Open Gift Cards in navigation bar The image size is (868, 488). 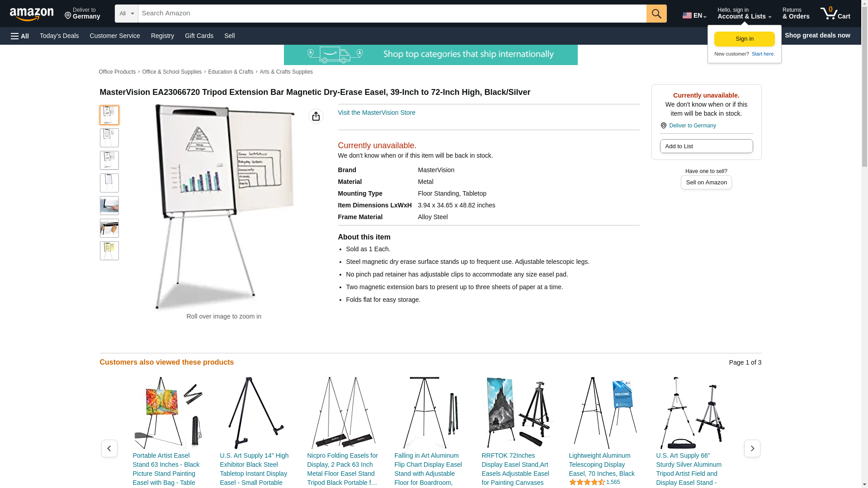(199, 36)
